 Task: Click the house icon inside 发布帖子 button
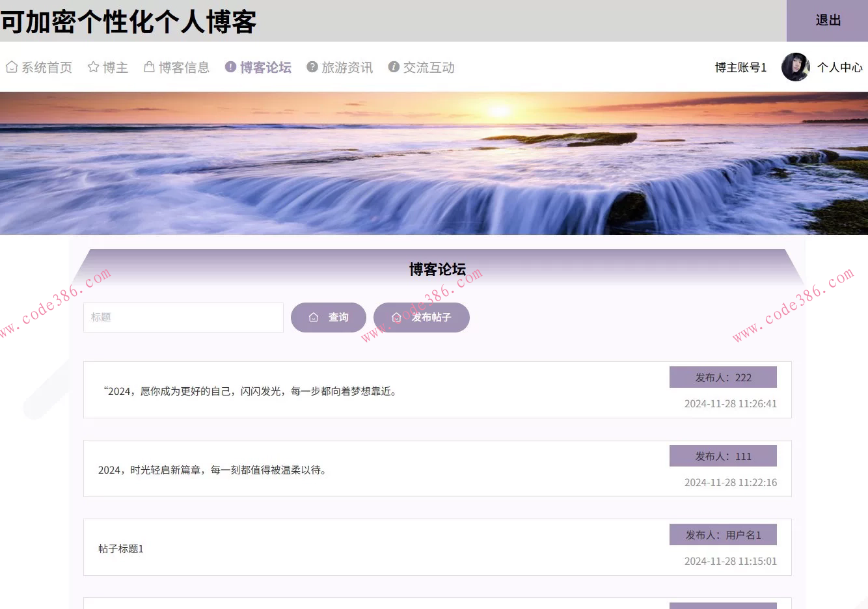coord(397,317)
